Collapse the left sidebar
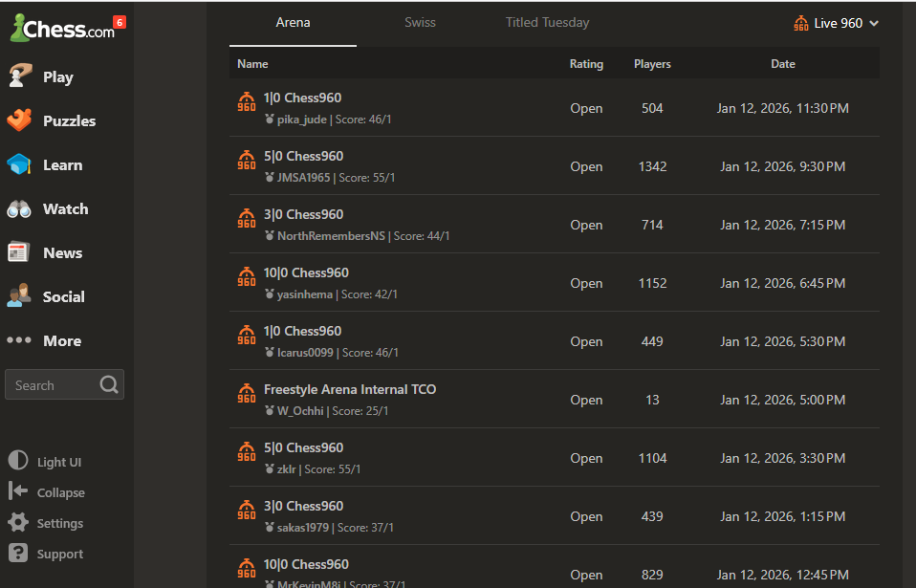 (x=47, y=492)
